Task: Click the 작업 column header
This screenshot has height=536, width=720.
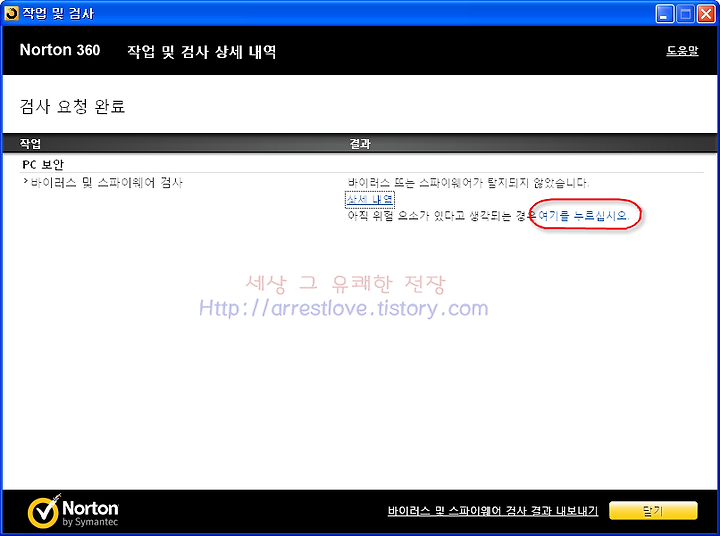Action: (30, 144)
